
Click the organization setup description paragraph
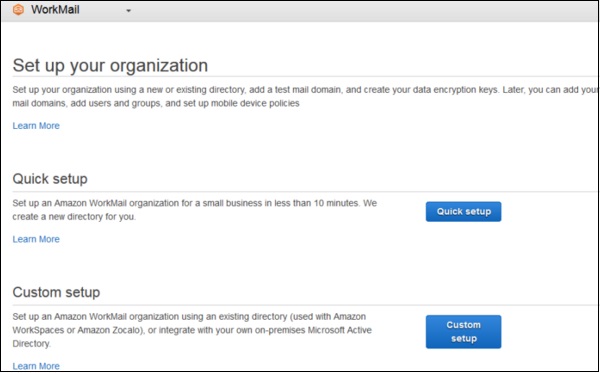(305, 96)
